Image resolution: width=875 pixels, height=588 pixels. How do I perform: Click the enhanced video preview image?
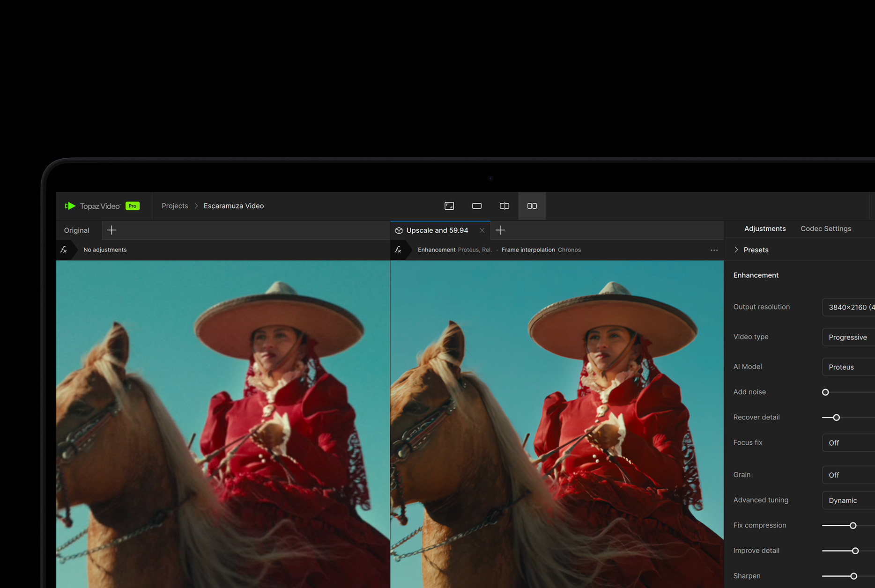[x=557, y=424]
